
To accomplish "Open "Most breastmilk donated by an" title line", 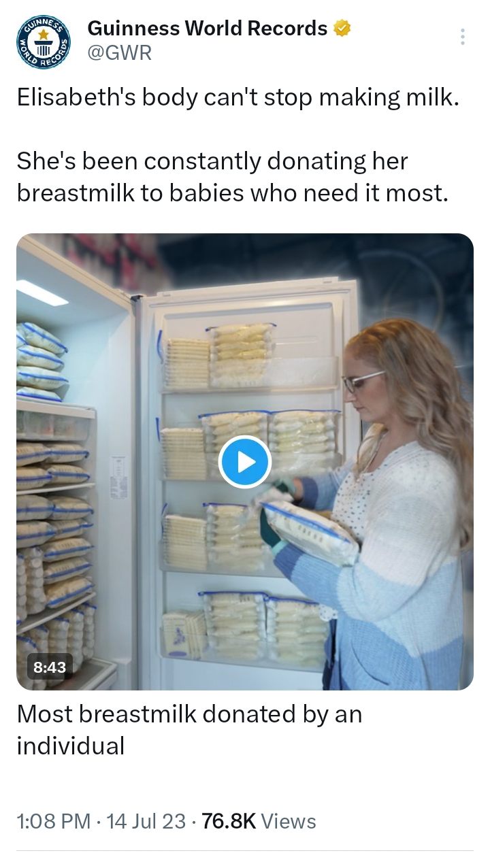I will click(x=189, y=714).
